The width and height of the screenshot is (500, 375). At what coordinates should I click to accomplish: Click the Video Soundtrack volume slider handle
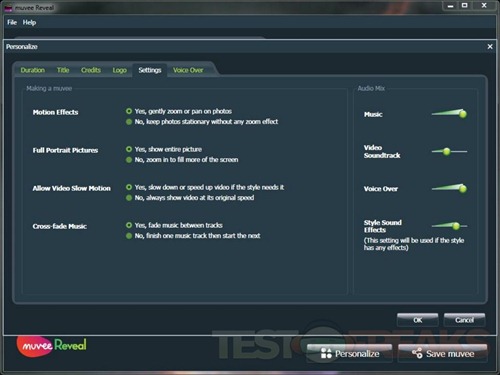click(446, 152)
